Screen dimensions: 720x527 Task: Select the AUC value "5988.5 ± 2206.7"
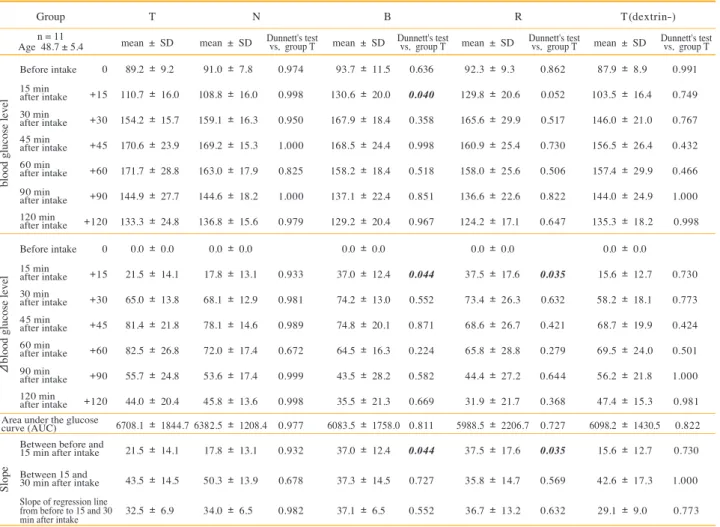[493, 426]
